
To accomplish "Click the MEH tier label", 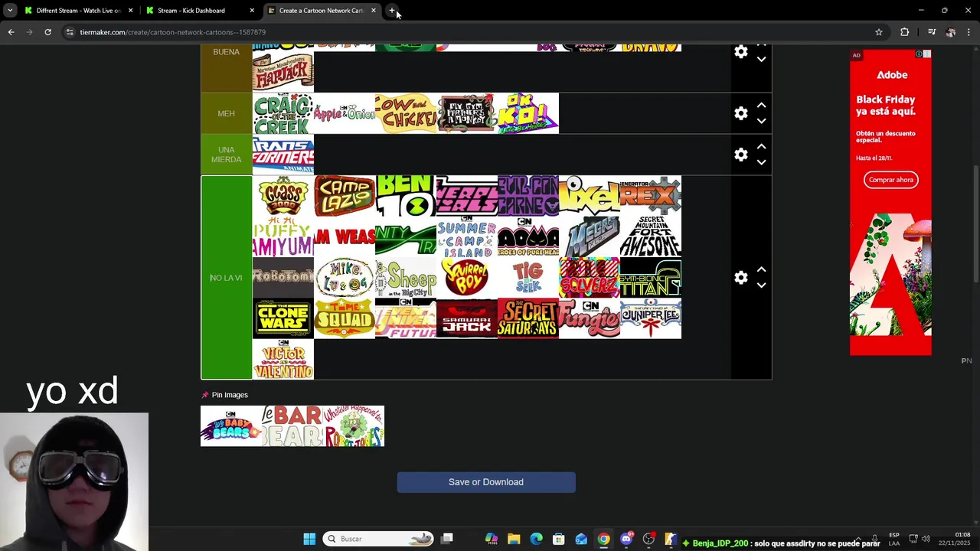I will (x=226, y=113).
